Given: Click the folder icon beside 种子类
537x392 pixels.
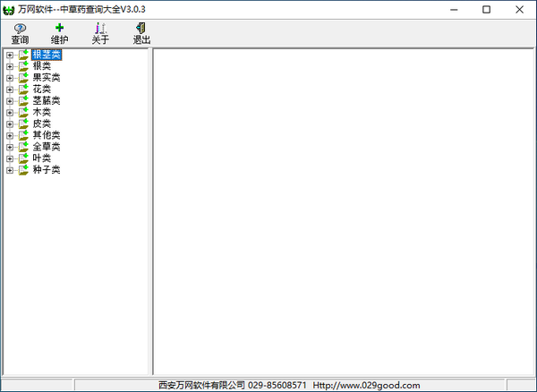Looking at the screenshot, I should [x=23, y=170].
